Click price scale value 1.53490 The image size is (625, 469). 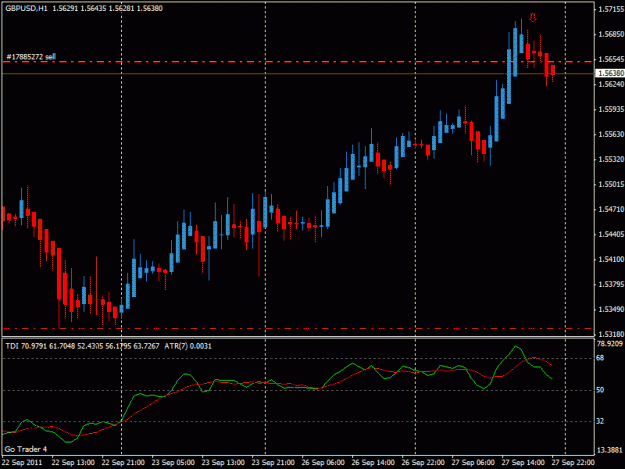pyautogui.click(x=611, y=310)
